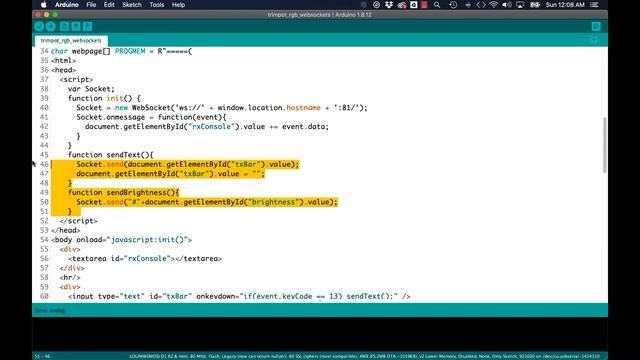Open the File menu
Image resolution: width=640 pixels, height=360 pixels.
91,5
